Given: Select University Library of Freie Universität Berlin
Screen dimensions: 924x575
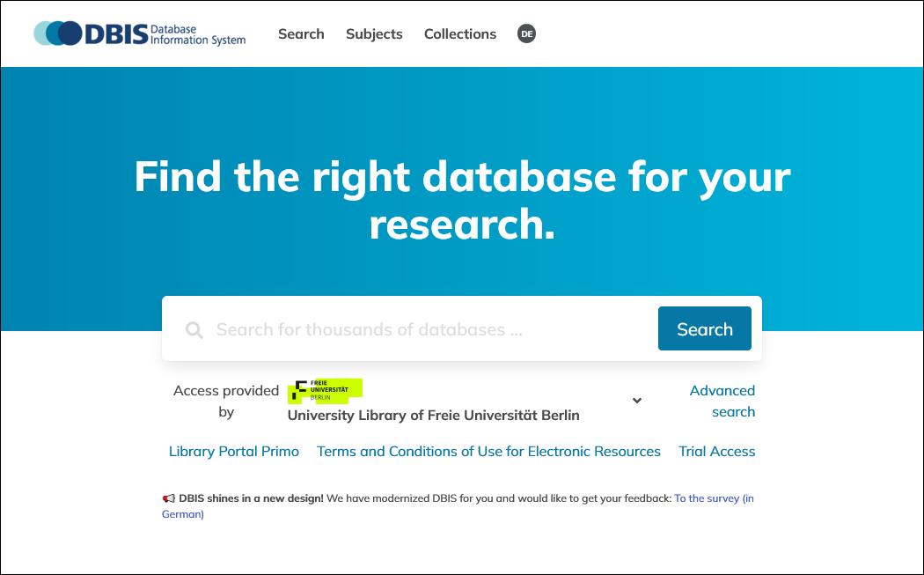Looking at the screenshot, I should point(433,416).
